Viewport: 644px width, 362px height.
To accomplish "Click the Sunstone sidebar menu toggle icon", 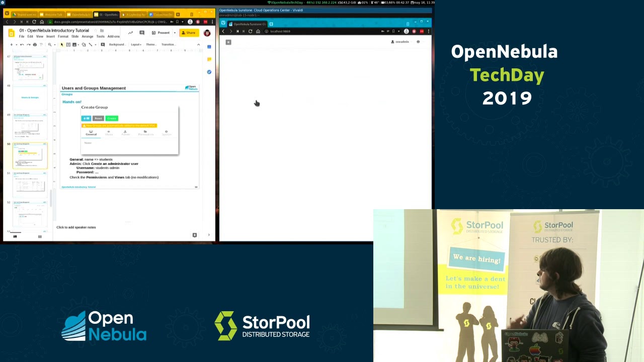I will tap(228, 42).
